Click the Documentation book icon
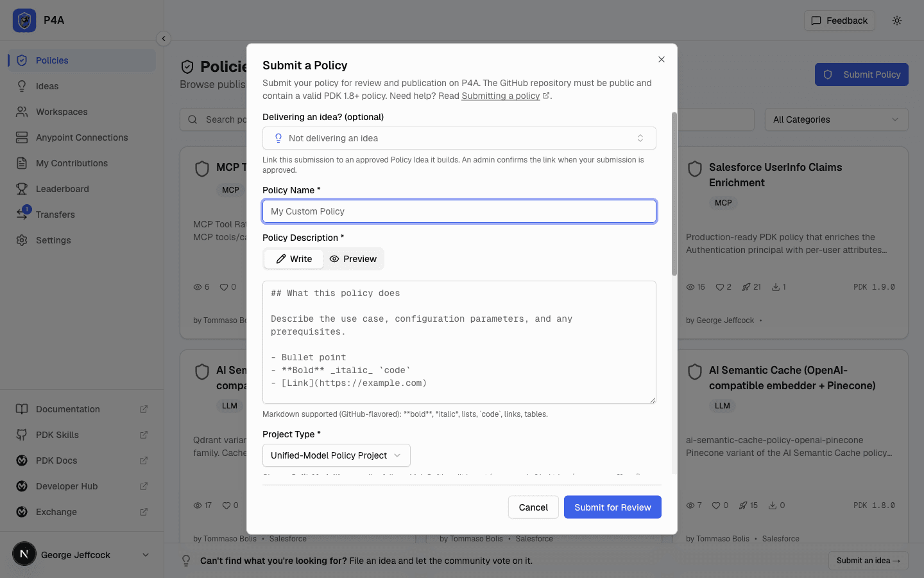This screenshot has height=578, width=924. pos(22,409)
